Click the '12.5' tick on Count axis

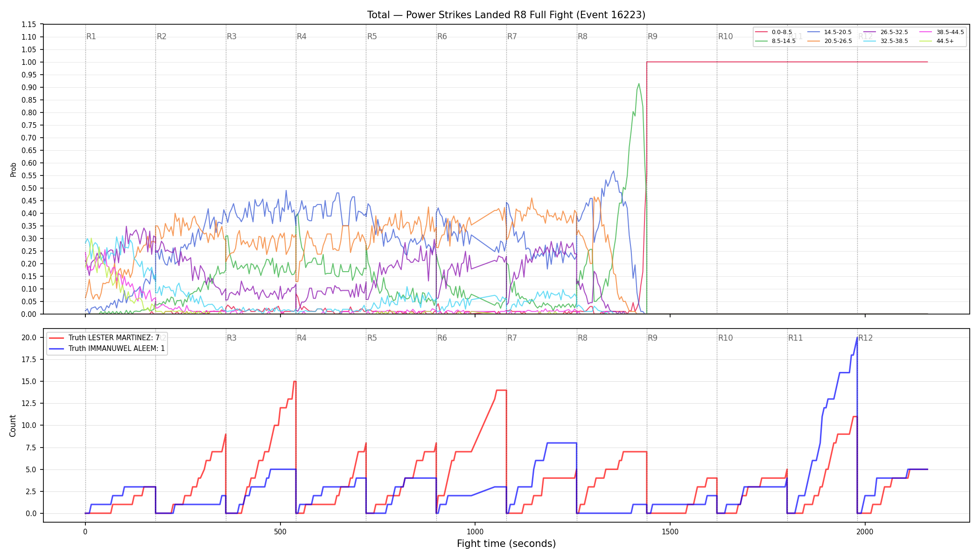pyautogui.click(x=29, y=403)
